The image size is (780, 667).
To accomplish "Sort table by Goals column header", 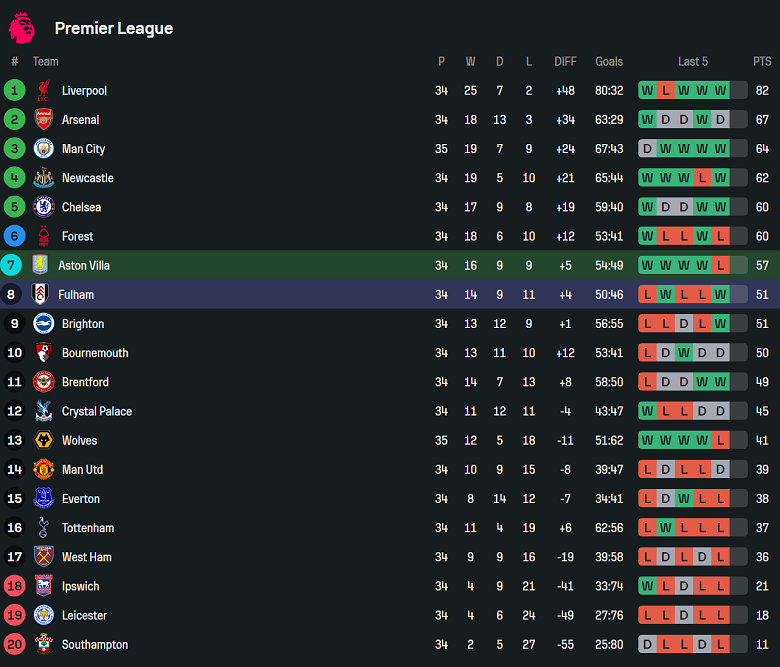I will coord(609,62).
